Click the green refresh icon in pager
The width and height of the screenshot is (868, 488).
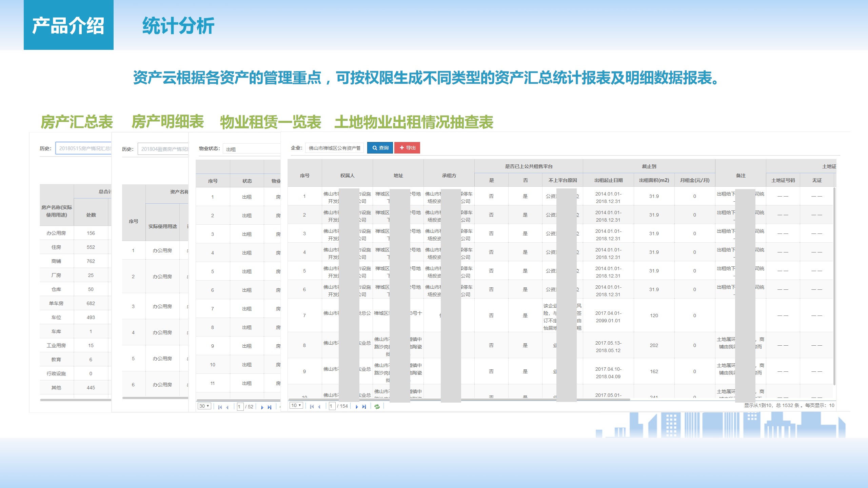(x=377, y=406)
